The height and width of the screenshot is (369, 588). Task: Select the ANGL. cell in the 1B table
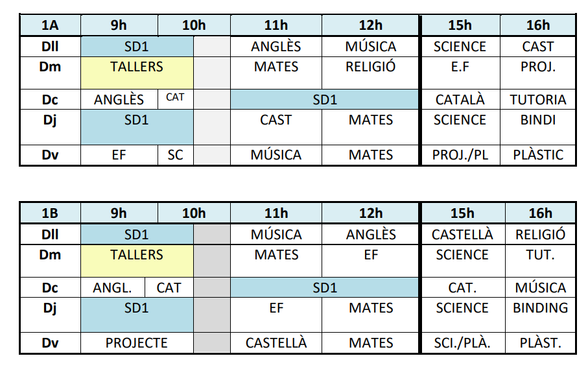point(113,287)
